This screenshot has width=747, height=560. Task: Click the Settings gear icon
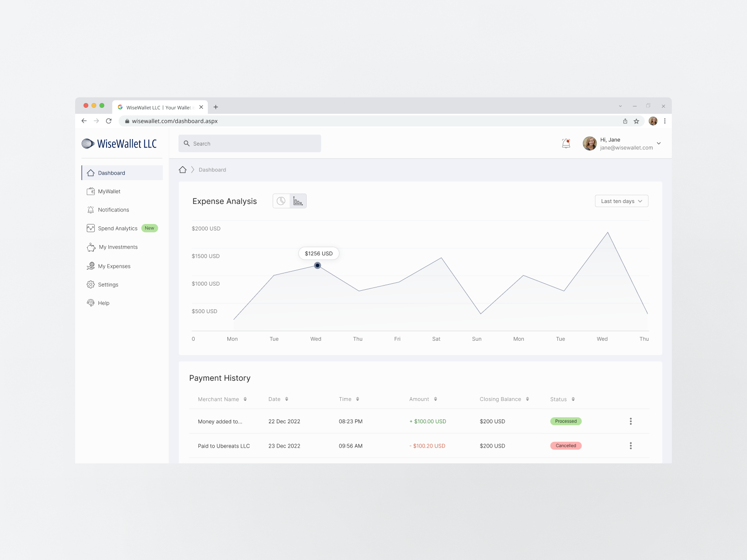(x=91, y=284)
